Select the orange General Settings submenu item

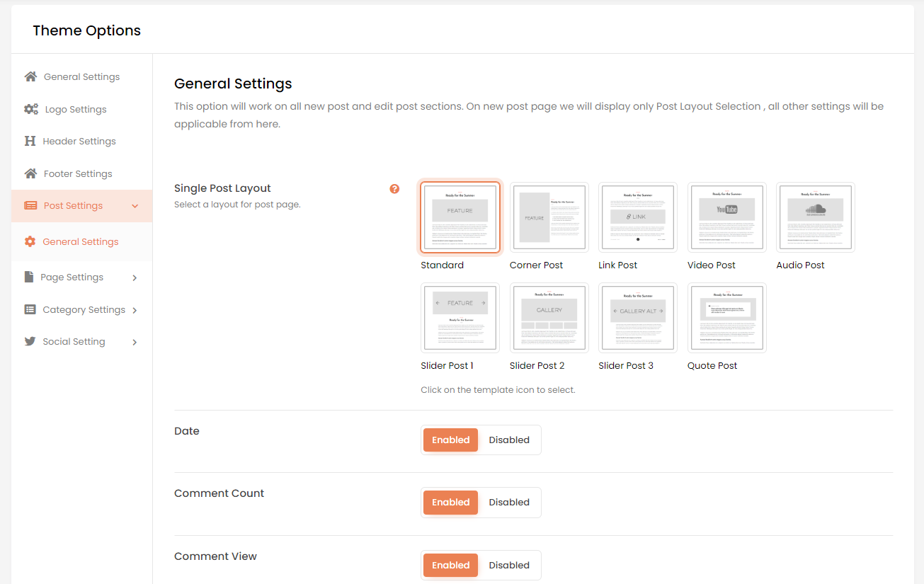pyautogui.click(x=80, y=241)
